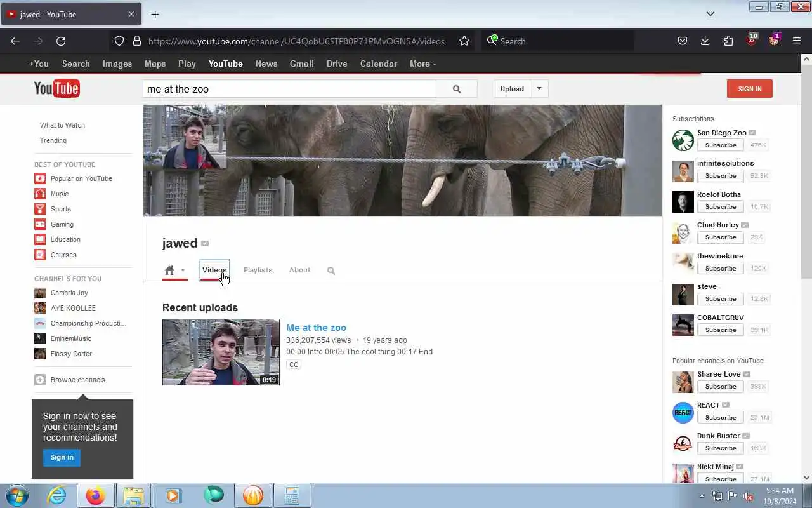Click the Music headphones icon
Viewport: 812px width, 508px height.
(40, 194)
